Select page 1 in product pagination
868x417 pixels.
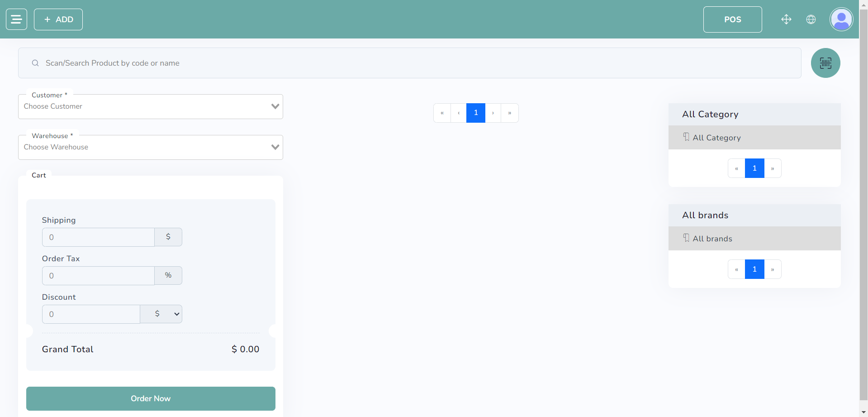(475, 113)
